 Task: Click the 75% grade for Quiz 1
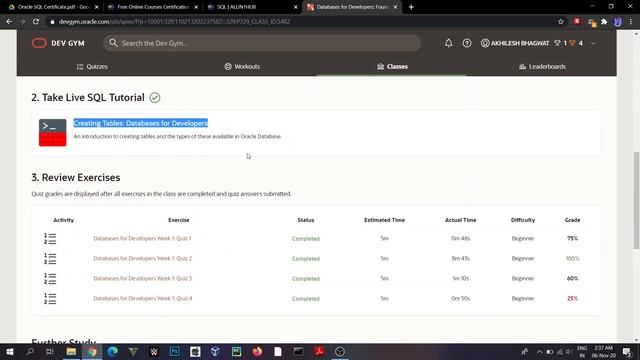(x=572, y=238)
